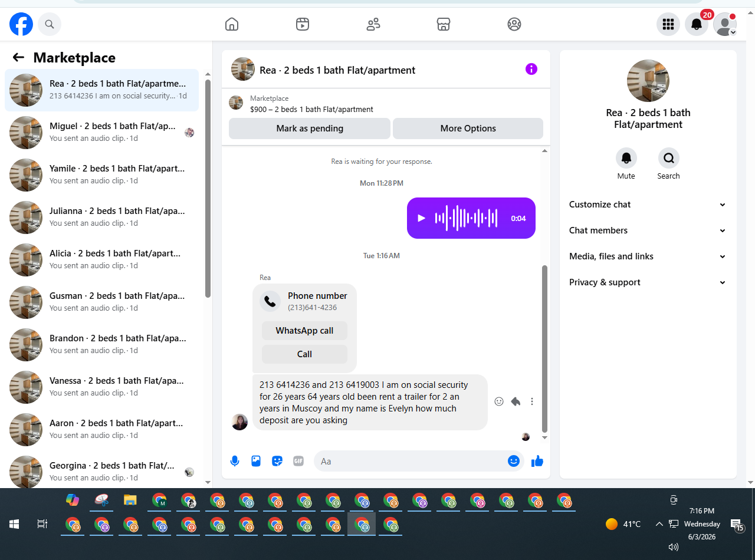Expand the Customize chat section
Screen dimensions: 755x560
648,205
